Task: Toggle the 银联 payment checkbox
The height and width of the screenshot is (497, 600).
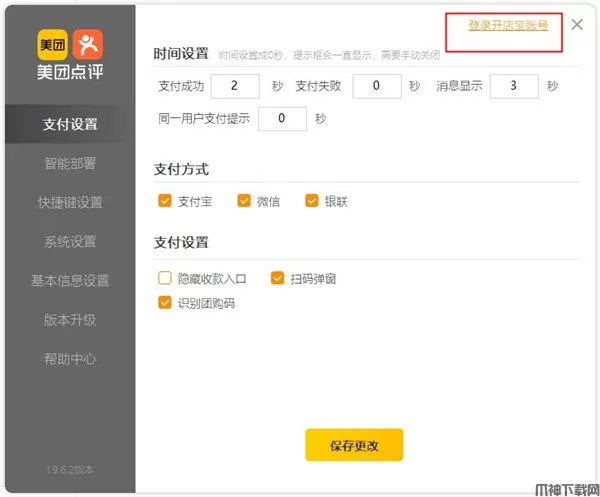Action: click(311, 201)
